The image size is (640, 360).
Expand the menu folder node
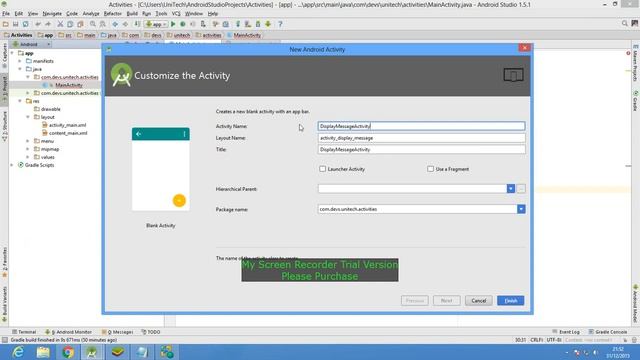click(28, 141)
